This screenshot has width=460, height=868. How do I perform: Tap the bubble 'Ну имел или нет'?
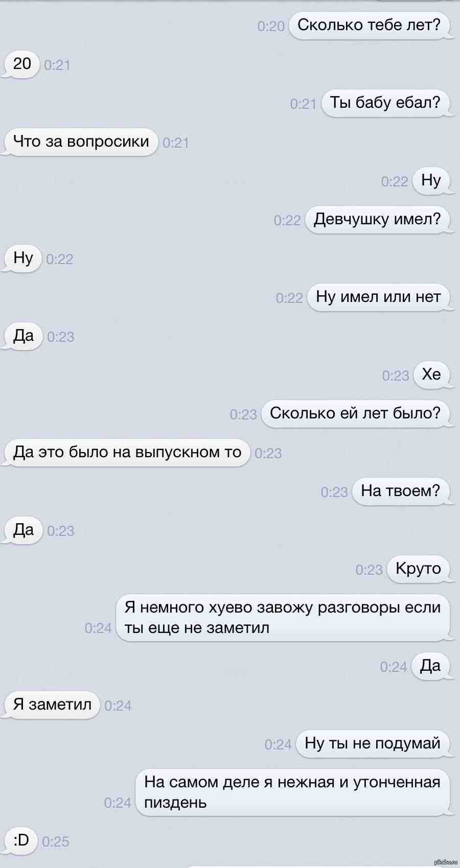click(x=378, y=297)
